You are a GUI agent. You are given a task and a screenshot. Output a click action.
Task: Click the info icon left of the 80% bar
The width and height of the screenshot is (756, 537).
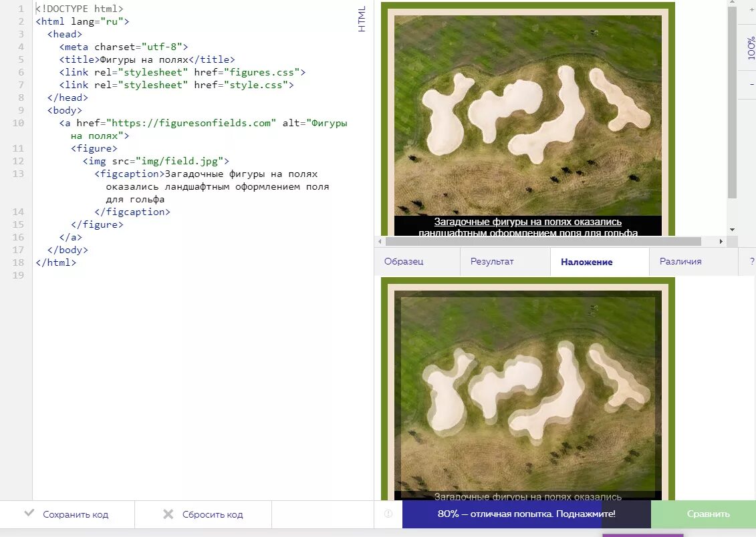pyautogui.click(x=388, y=514)
